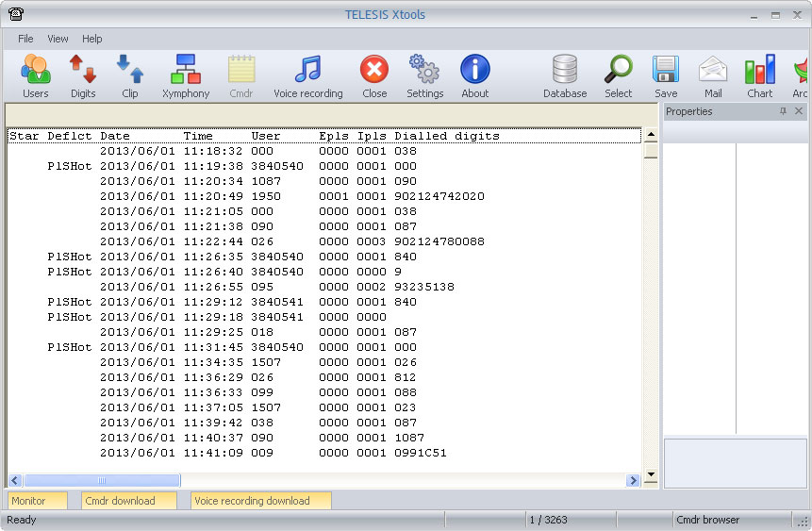
Task: Switch to the Monitor tab
Action: coord(38,501)
